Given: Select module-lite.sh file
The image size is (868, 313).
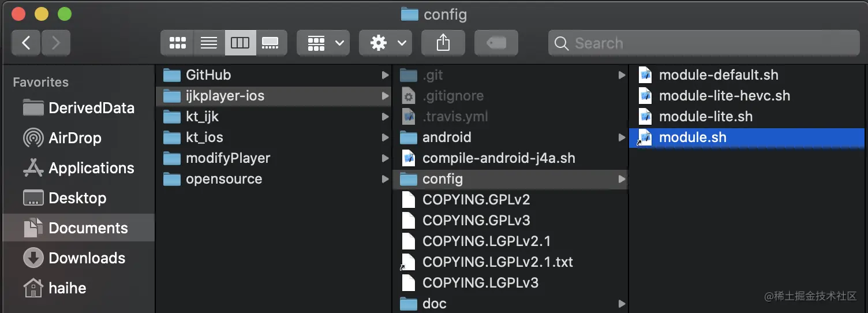Looking at the screenshot, I should 747,117.
